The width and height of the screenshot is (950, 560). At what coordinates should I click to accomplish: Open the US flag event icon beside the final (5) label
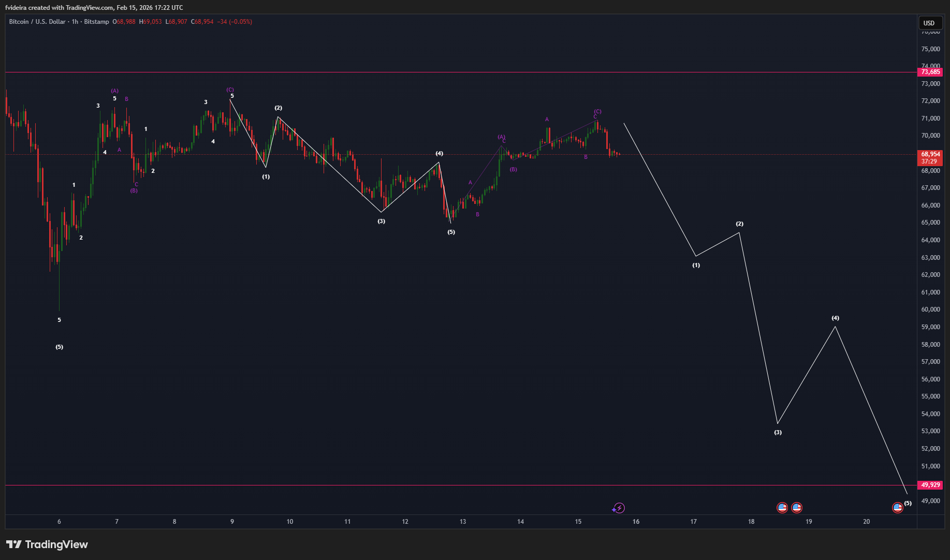pyautogui.click(x=898, y=508)
